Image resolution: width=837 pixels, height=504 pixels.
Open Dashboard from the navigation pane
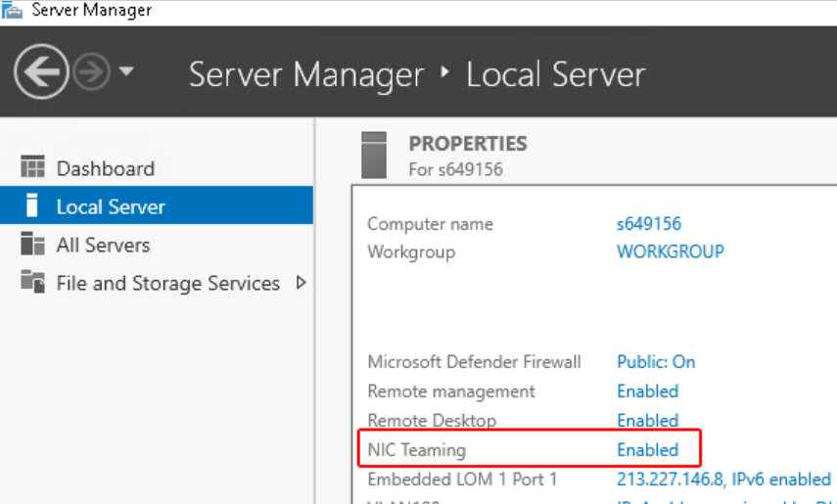coord(105,168)
